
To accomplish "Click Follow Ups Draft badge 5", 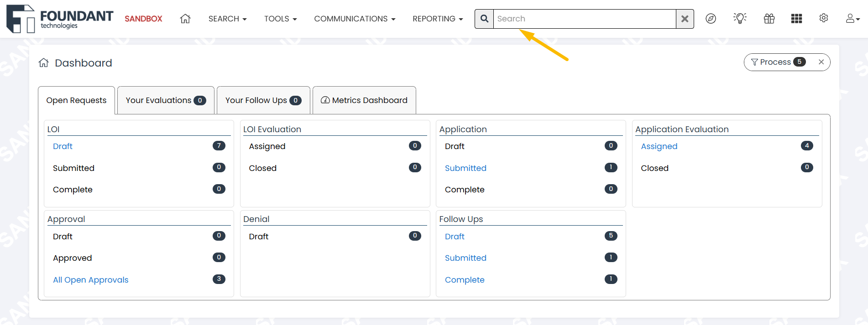I will pyautogui.click(x=611, y=236).
